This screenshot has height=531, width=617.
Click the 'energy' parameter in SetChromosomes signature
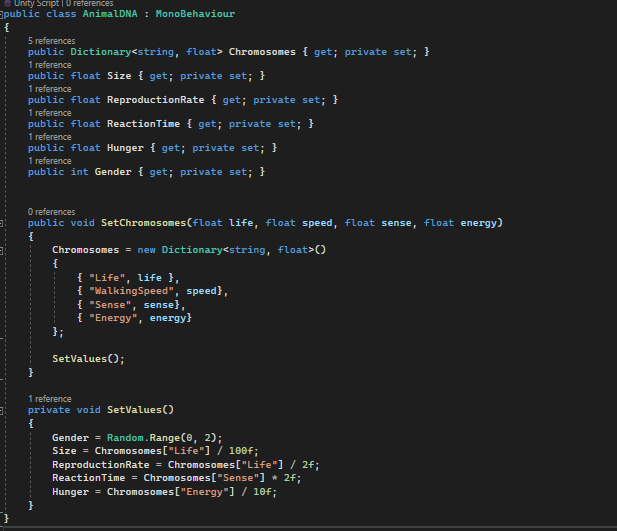pyautogui.click(x=479, y=224)
